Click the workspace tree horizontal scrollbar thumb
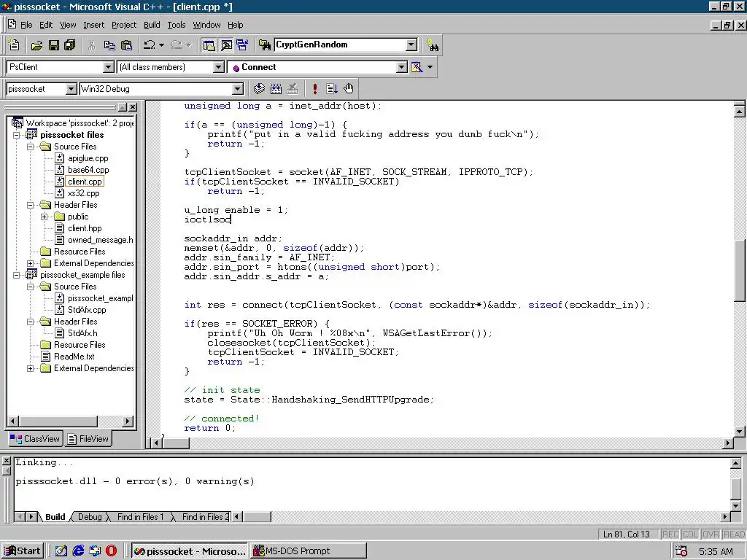Screen dimensions: 747x560 point(58,421)
